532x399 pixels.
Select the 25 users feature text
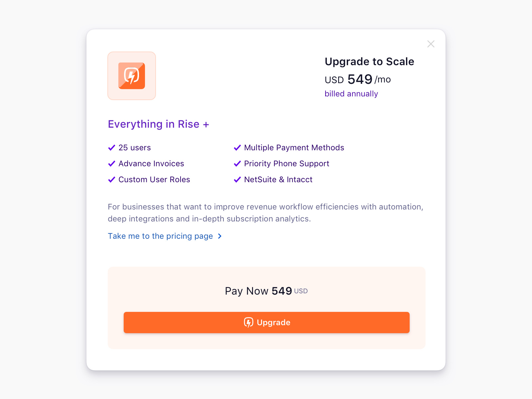134,147
